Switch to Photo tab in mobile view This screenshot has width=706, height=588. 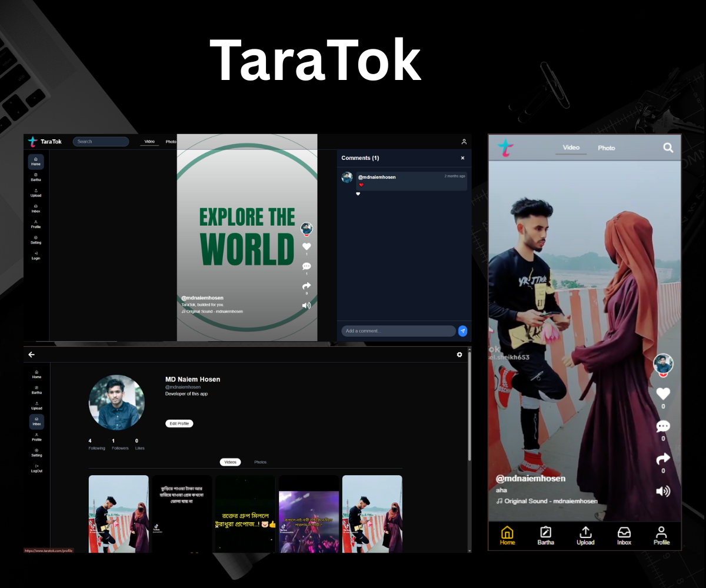pyautogui.click(x=606, y=148)
